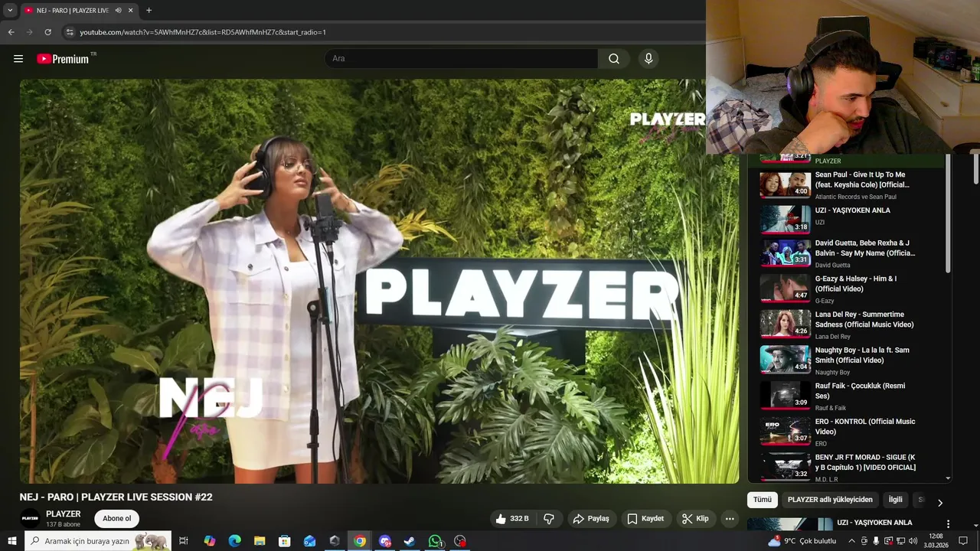This screenshot has width=980, height=551.
Task: Click the video player to pause
Action: 379,281
